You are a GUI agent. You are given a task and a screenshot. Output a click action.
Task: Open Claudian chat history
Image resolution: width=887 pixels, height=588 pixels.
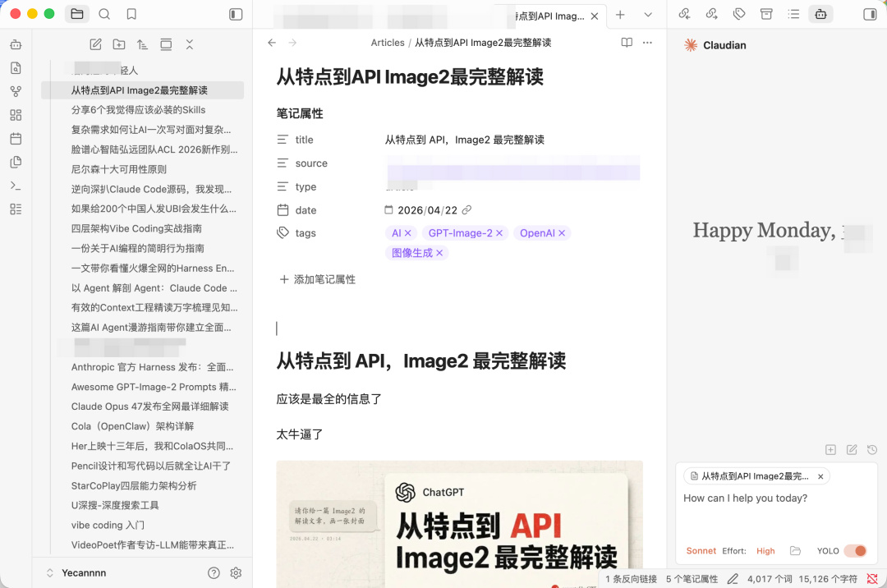point(871,449)
